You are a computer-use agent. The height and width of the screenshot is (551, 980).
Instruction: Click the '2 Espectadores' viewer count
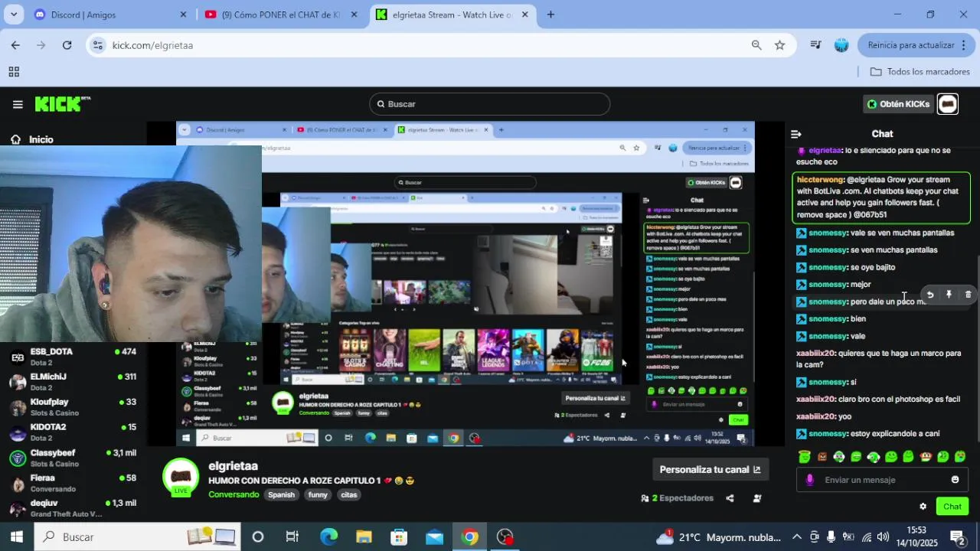677,498
